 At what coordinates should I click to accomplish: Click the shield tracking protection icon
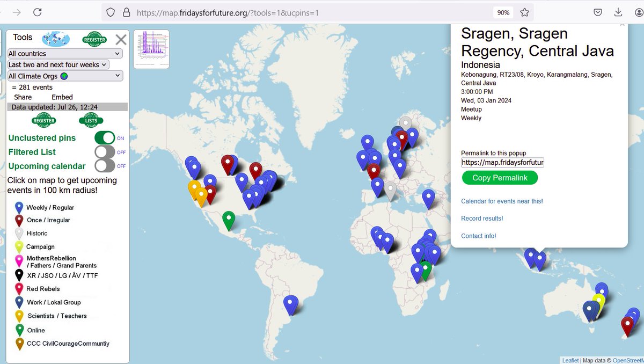(x=110, y=12)
